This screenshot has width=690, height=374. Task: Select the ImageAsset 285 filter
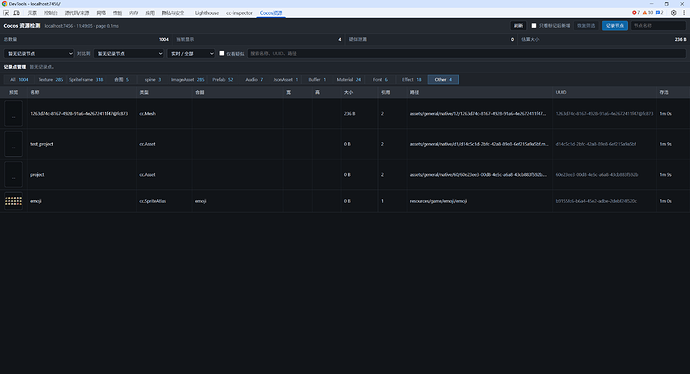point(187,80)
